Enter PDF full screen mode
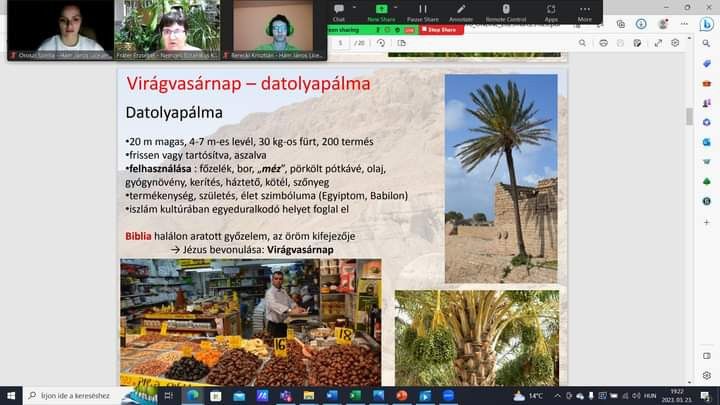Viewport: 720px width, 405px height. click(x=657, y=43)
